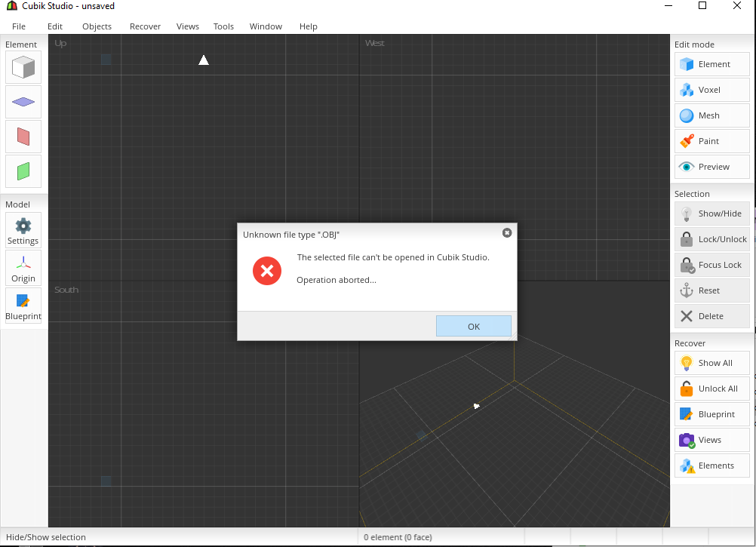Recover the Blueprint
This screenshot has height=547, width=756.
click(711, 414)
